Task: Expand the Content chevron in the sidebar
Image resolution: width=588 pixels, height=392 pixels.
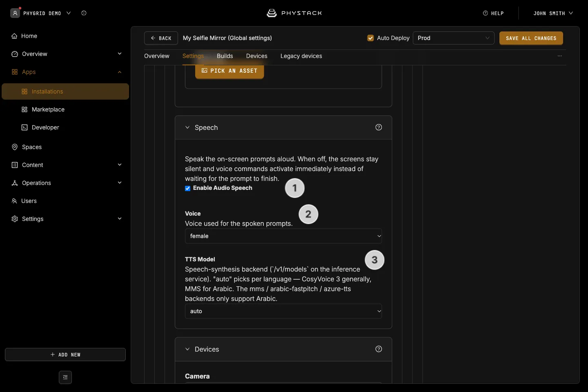Action: pos(120,165)
